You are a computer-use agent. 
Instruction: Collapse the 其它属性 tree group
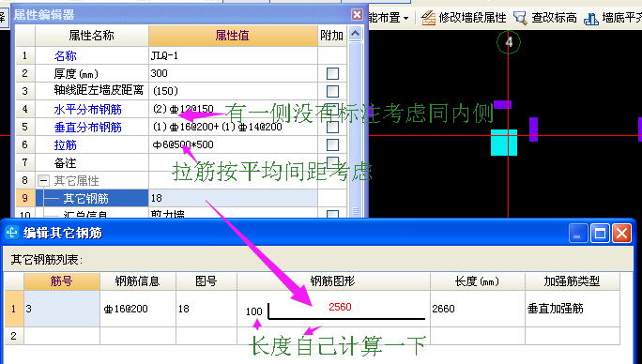pos(43,180)
